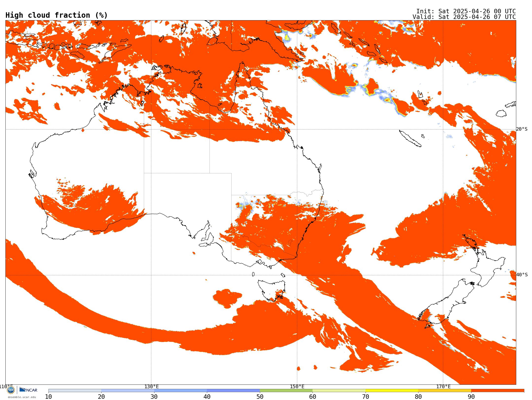Image resolution: width=532 pixels, height=400 pixels.
Task: Click the colorbar label '90'
Action: 471,397
